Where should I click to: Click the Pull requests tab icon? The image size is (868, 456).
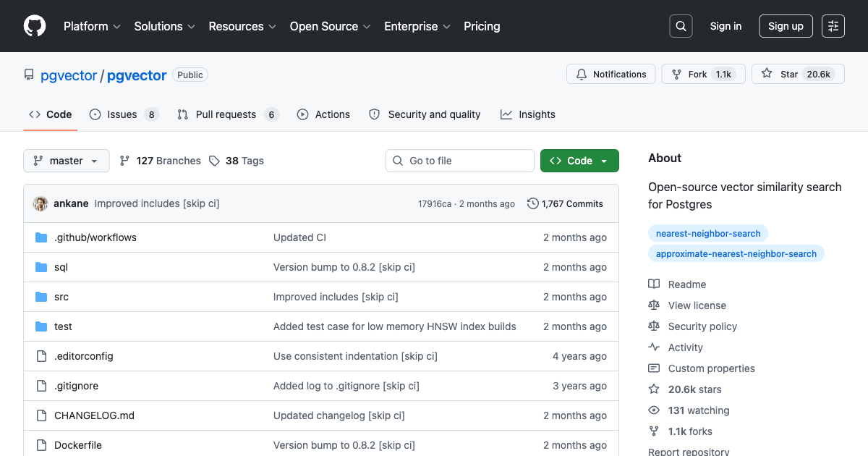pos(183,114)
